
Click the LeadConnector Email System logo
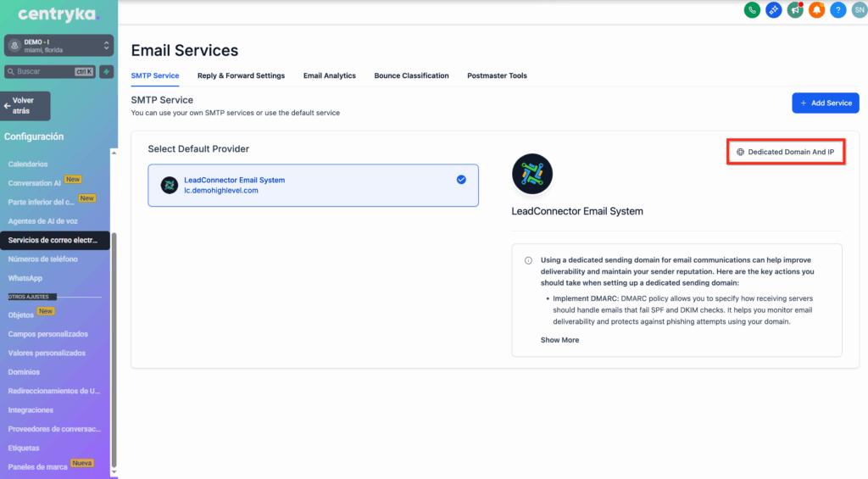pos(532,175)
